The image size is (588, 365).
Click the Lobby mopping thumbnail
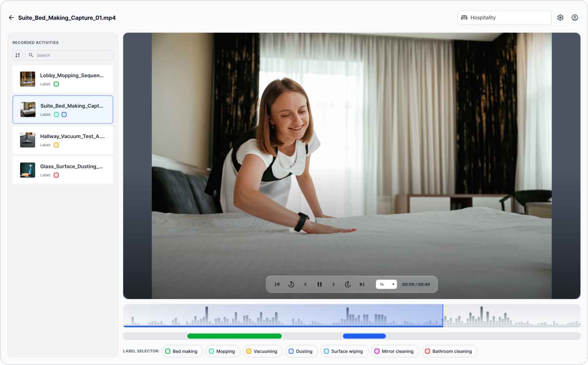(28, 79)
